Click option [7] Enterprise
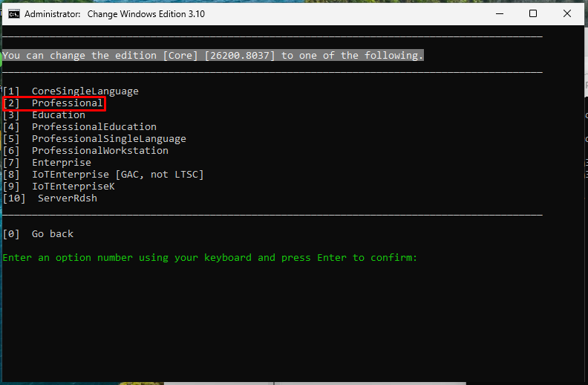Image resolution: width=588 pixels, height=385 pixels. [x=47, y=163]
